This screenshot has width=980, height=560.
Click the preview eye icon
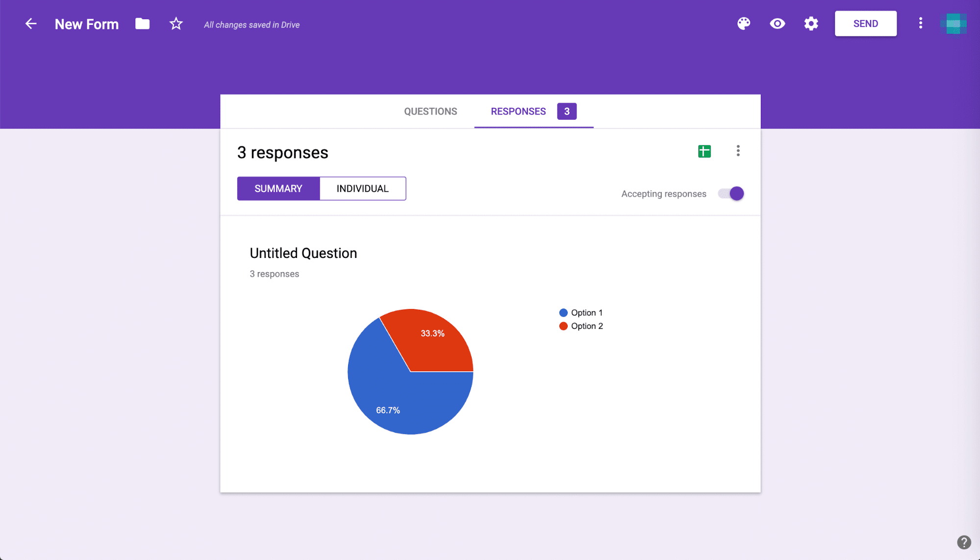point(778,24)
